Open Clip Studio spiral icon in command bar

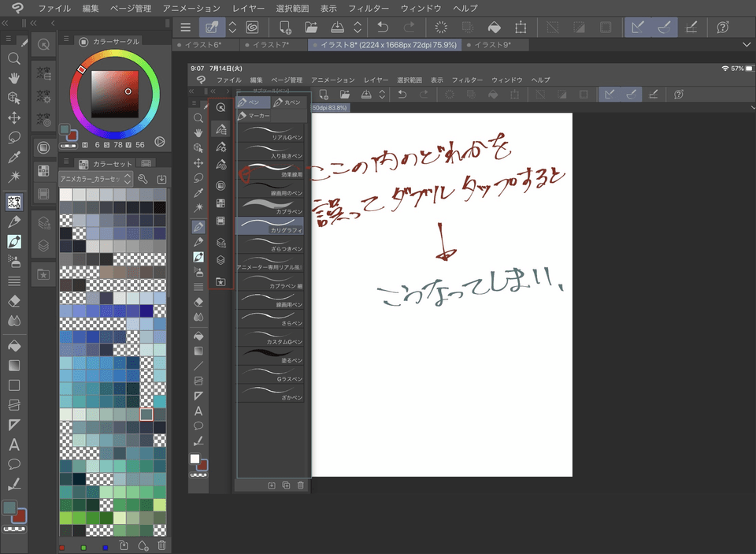[252, 28]
